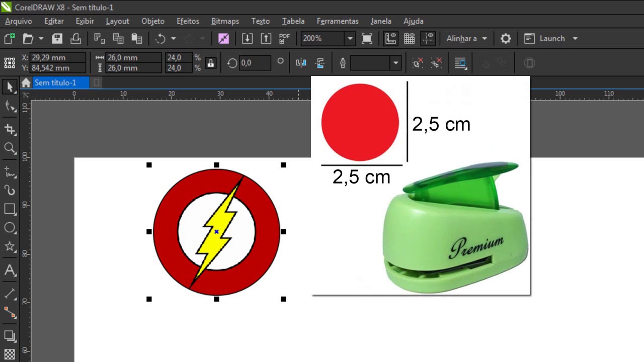Image resolution: width=644 pixels, height=362 pixels.
Task: Click the pink search content icon
Action: 223,38
